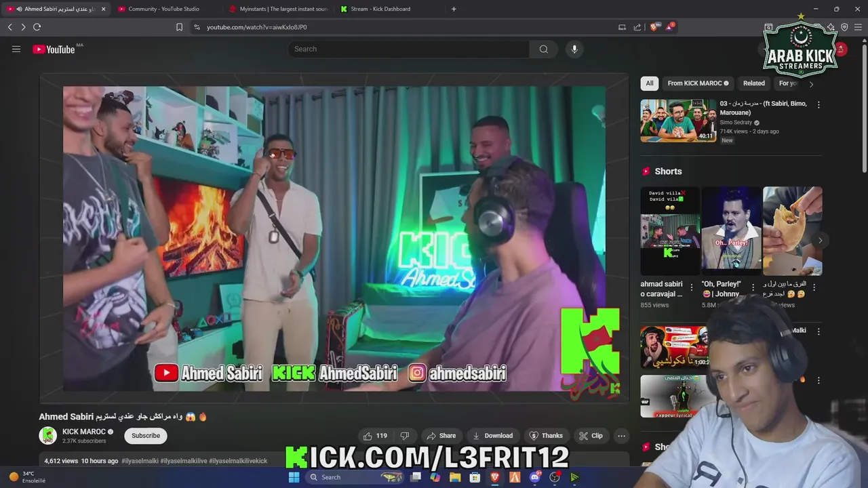Go forward in browser history
Screen dimensions: 868x488
tap(23, 27)
